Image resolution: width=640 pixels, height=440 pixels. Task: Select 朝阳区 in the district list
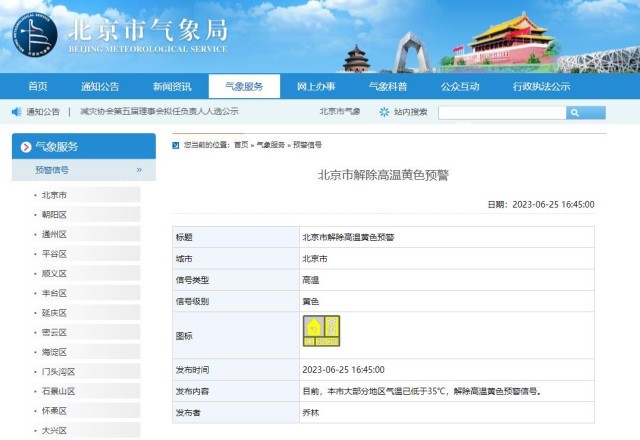pos(54,215)
